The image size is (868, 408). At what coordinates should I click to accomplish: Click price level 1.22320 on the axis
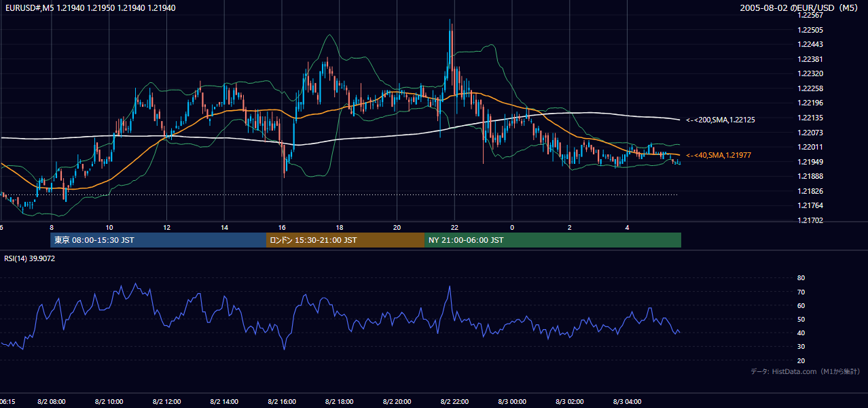click(810, 73)
